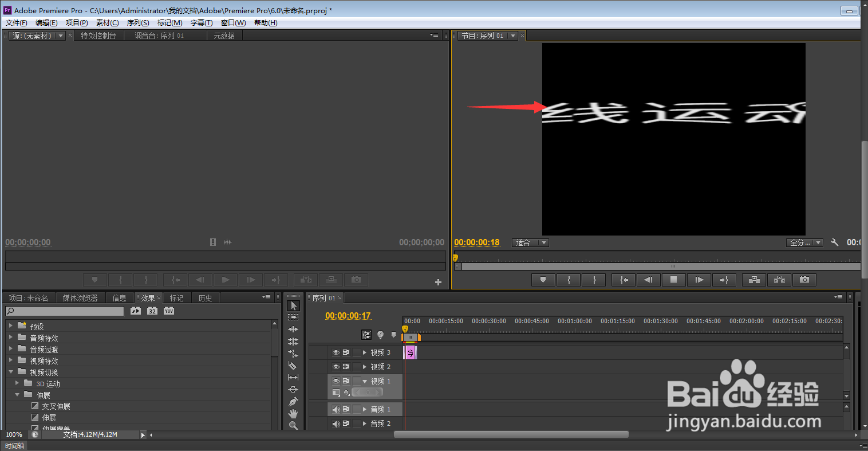
Task: Select the 交叉伸展 transition
Action: [x=56, y=406]
